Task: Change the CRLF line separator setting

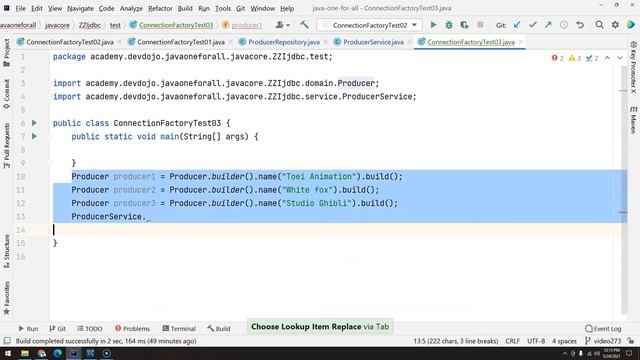Action: pyautogui.click(x=512, y=341)
